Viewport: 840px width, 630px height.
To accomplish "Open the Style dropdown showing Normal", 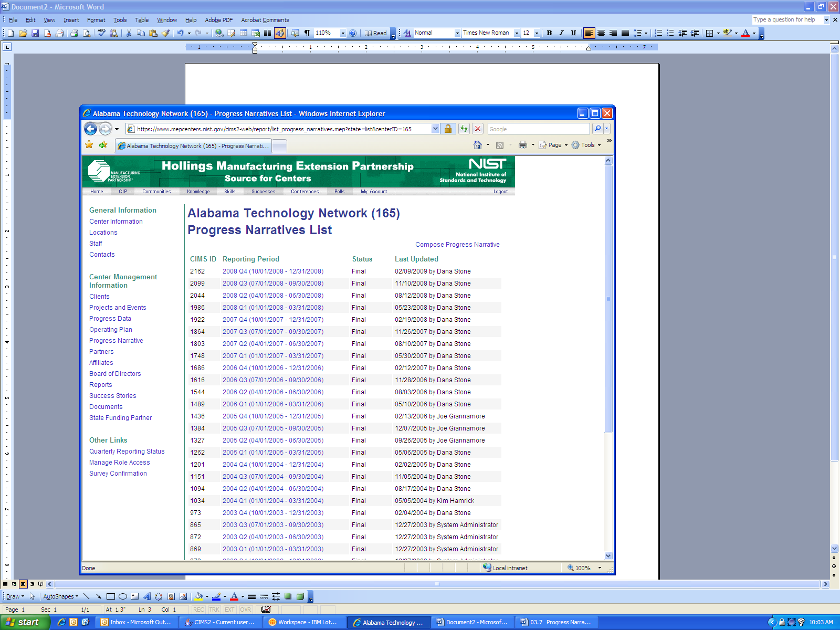I will 457,33.
